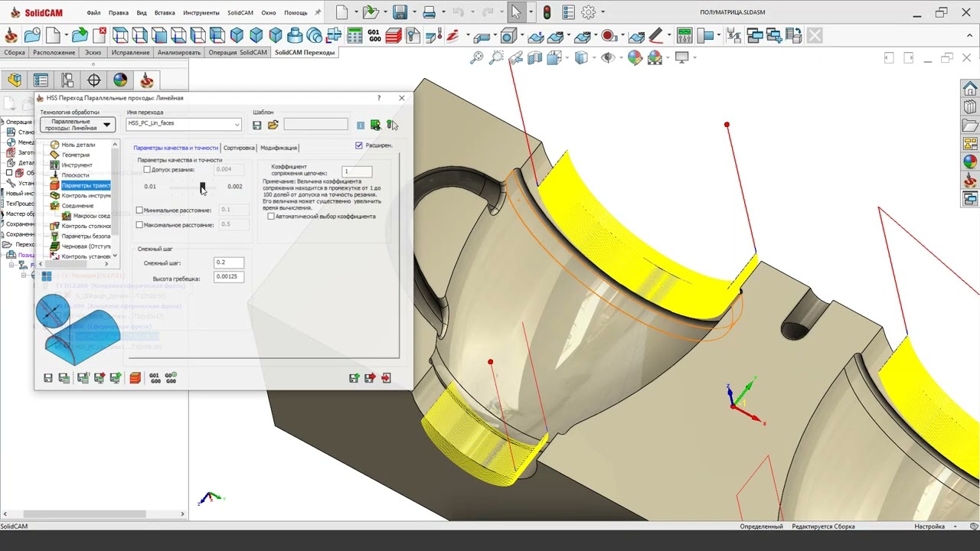This screenshot has width=980, height=551.
Task: Enable the Минимальное расстояние checkbox
Action: (x=139, y=210)
